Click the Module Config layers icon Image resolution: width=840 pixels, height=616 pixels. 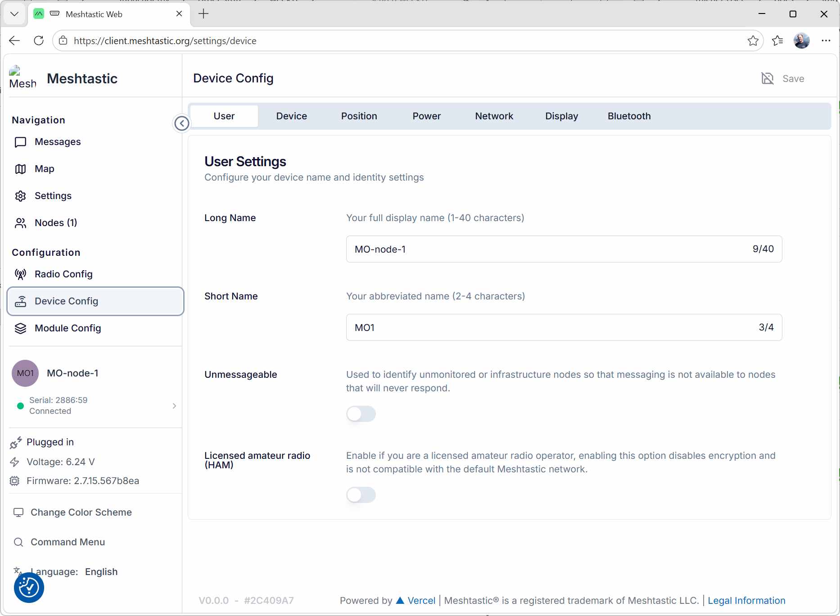tap(20, 328)
